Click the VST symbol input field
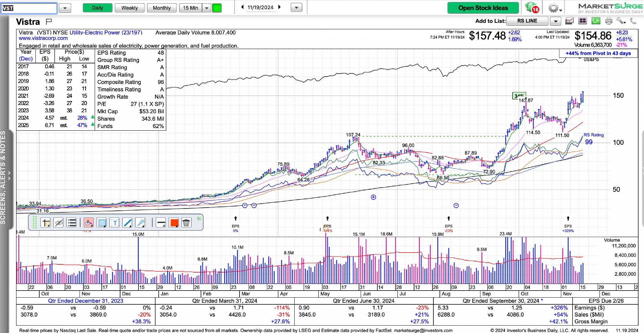644x333 pixels. [29, 8]
